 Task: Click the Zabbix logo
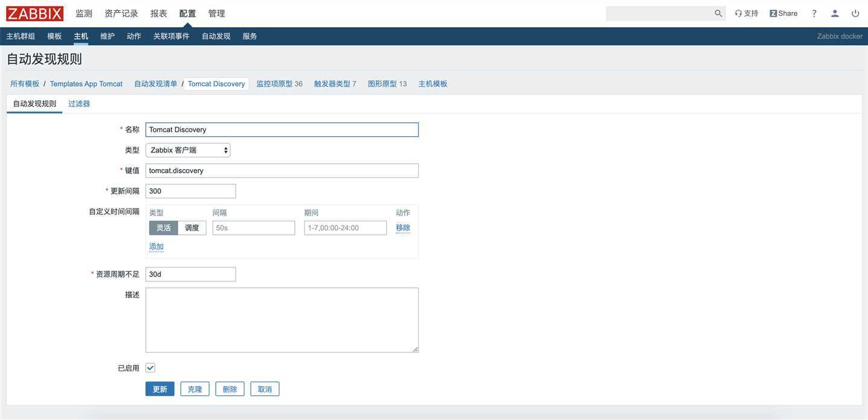(x=34, y=13)
